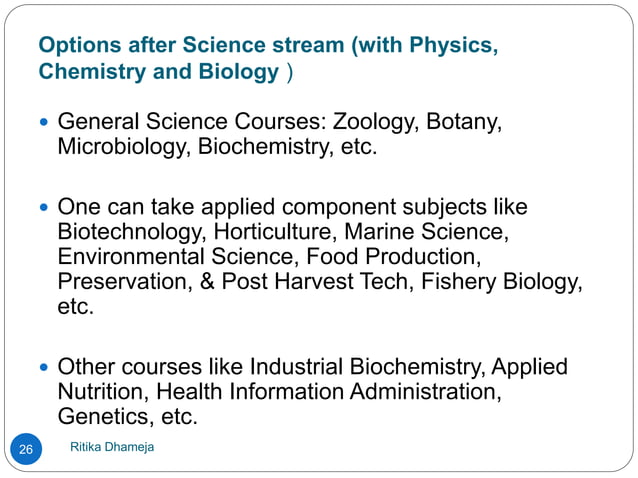This screenshot has height=478, width=638.
Task: Click the word Botany in first bullet
Action: 464,122
